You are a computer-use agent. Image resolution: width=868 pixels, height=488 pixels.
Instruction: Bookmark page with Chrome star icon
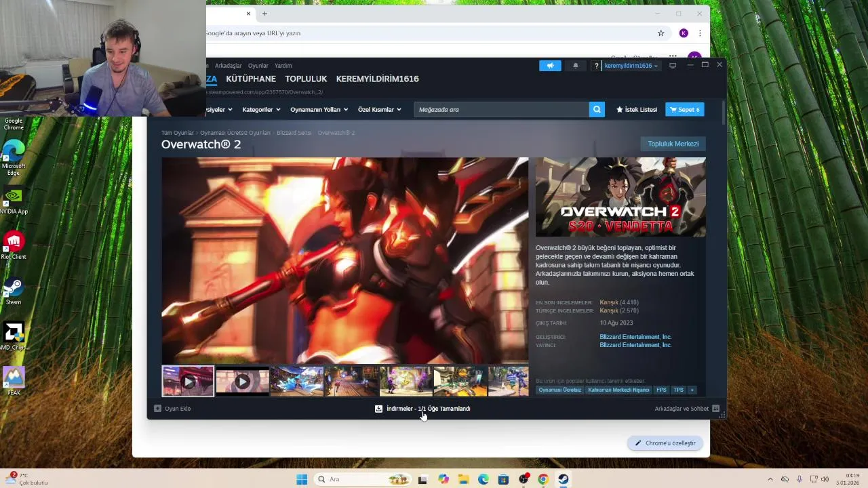tap(660, 33)
